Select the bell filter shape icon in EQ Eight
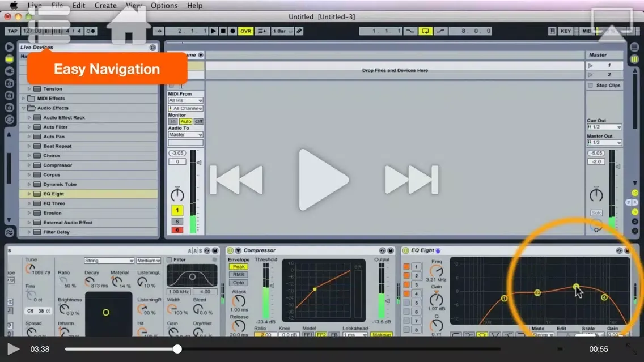The width and height of the screenshot is (644, 362). [x=482, y=335]
